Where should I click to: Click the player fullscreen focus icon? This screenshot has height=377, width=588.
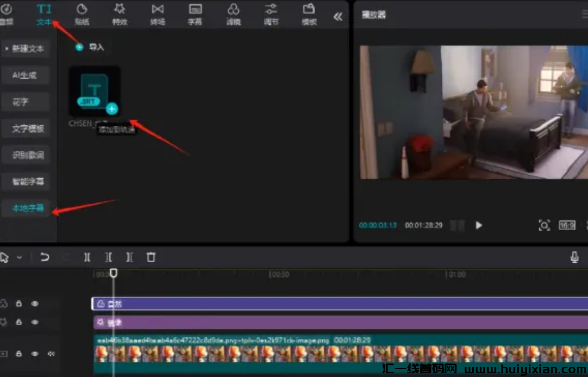544,226
